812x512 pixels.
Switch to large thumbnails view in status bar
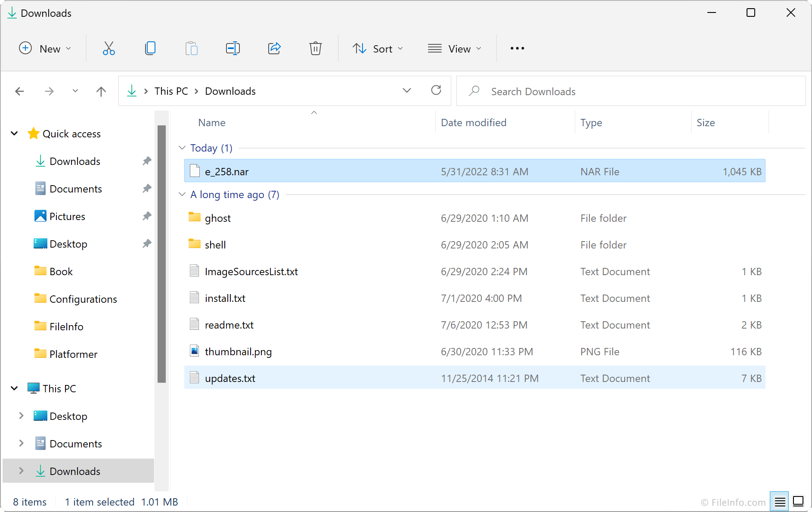coord(798,502)
